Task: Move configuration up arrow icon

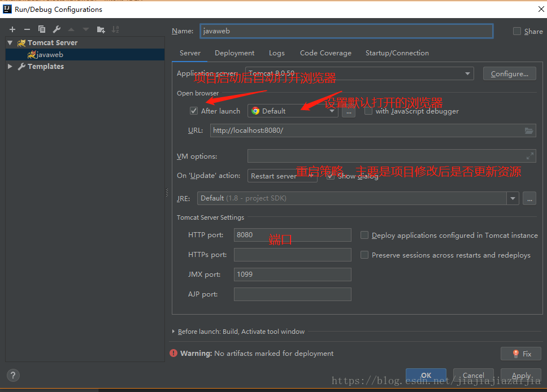Action: click(71, 29)
